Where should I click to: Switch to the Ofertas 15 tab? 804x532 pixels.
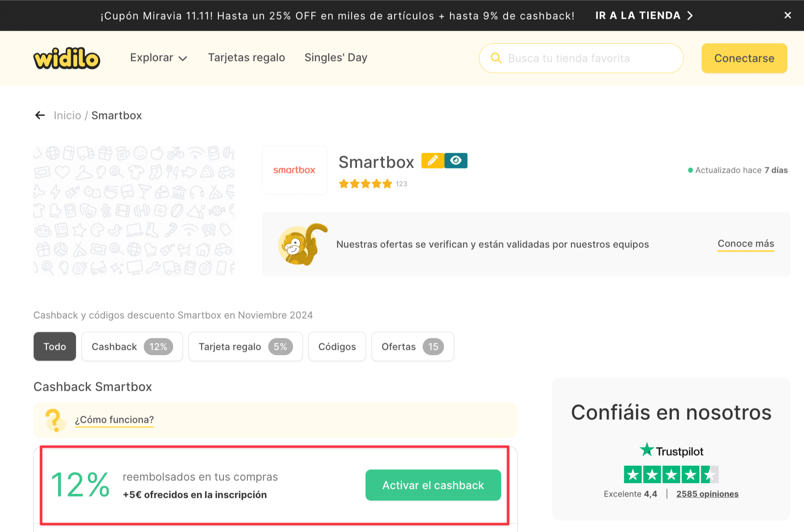[x=412, y=346]
